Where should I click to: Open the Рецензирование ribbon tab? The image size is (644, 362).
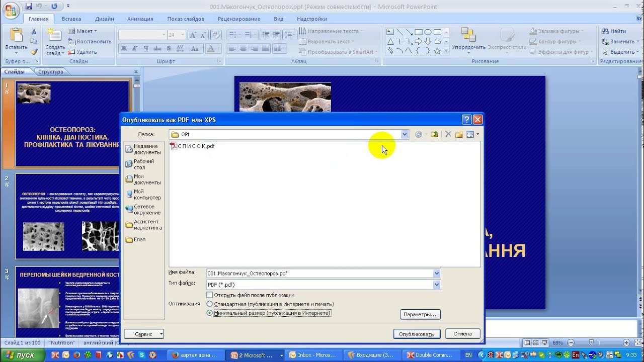click(239, 19)
